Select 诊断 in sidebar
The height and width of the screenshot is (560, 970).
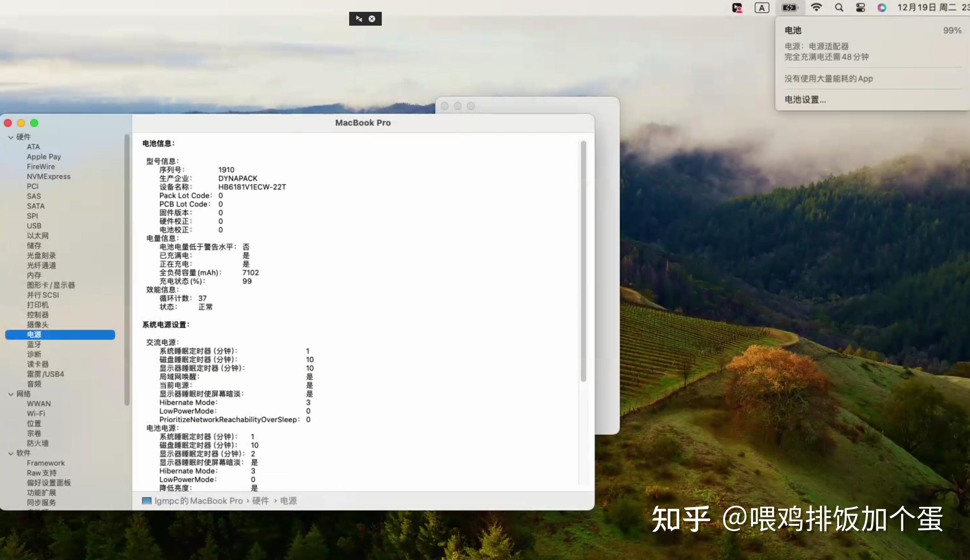pos(34,354)
